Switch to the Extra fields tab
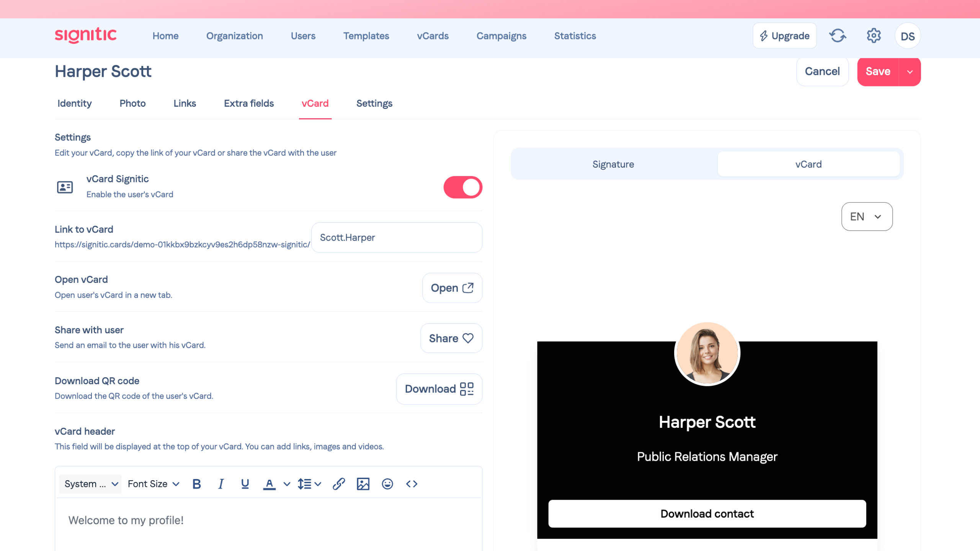 click(249, 103)
